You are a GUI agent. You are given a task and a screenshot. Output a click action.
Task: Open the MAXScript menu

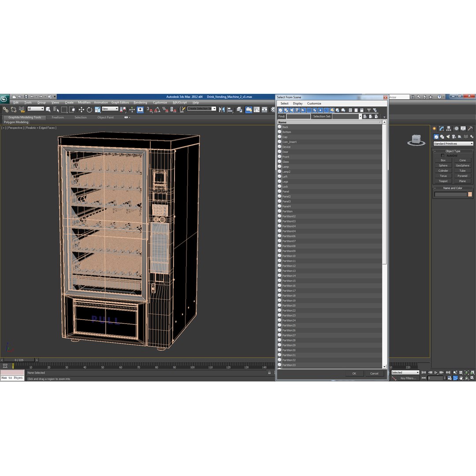click(180, 103)
